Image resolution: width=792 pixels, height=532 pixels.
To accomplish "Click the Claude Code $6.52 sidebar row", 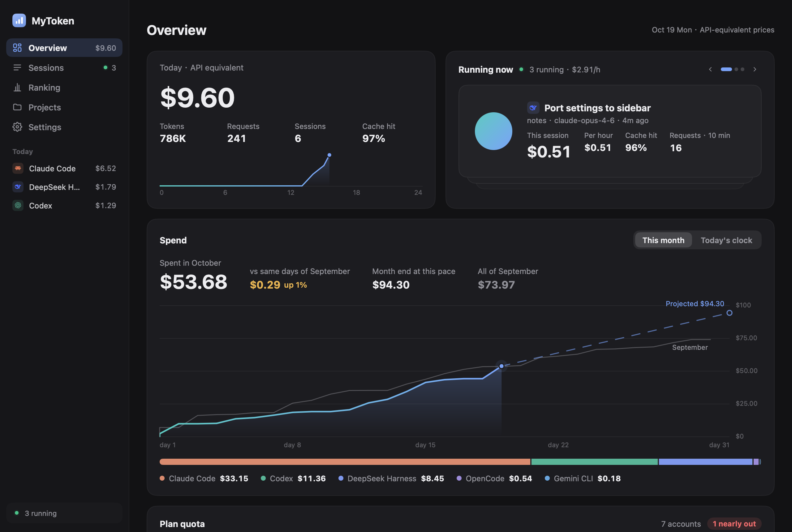I will (64, 168).
